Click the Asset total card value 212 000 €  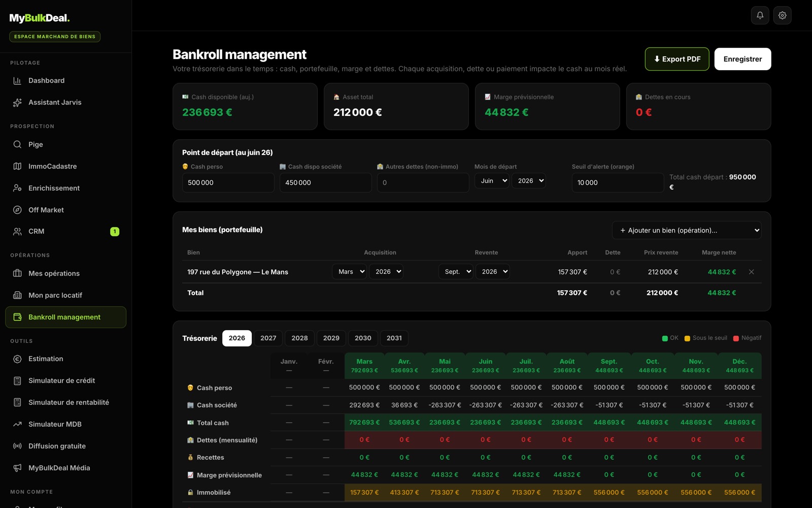click(358, 112)
